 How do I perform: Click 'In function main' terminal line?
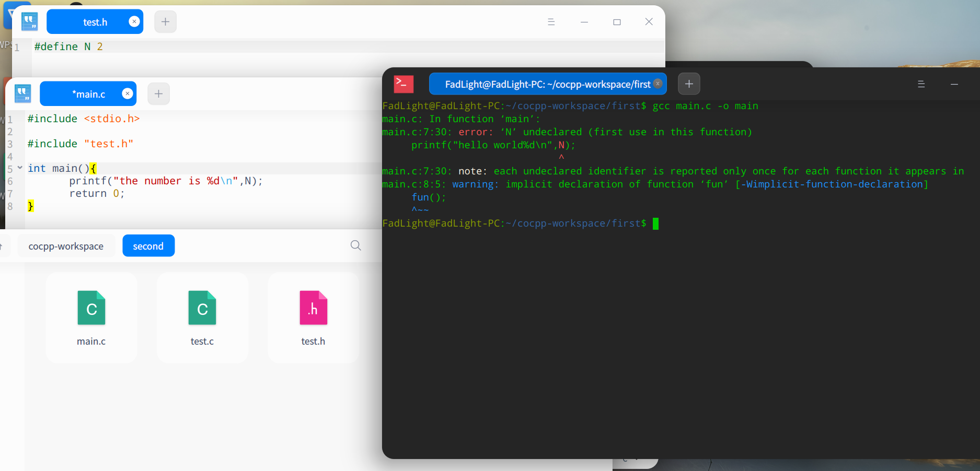(x=461, y=119)
